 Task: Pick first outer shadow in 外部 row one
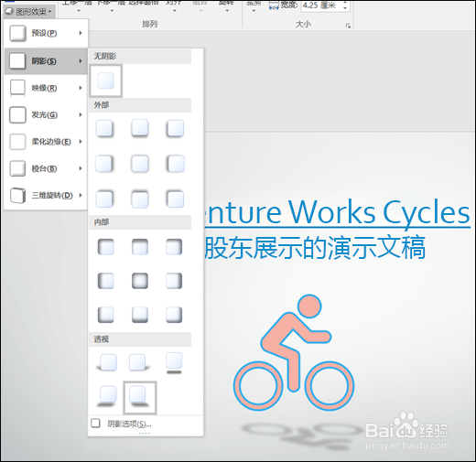(104, 128)
